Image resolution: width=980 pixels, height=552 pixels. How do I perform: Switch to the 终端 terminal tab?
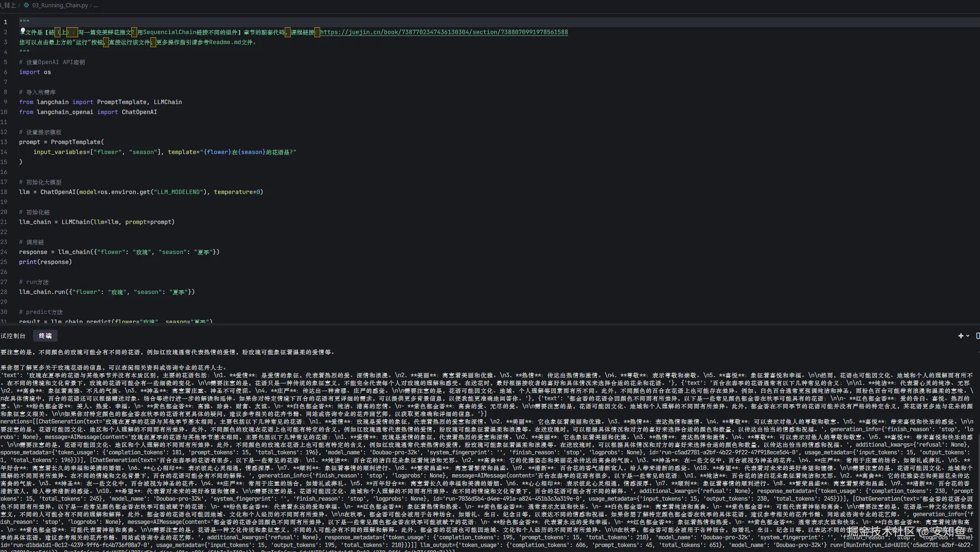pyautogui.click(x=45, y=336)
